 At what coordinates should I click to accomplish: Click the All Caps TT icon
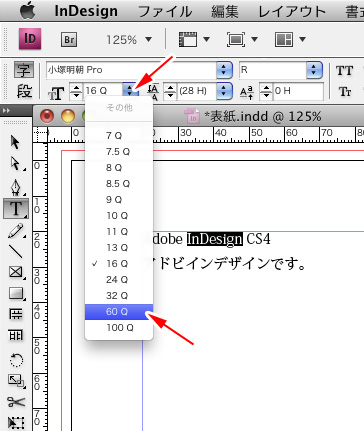pyautogui.click(x=344, y=71)
